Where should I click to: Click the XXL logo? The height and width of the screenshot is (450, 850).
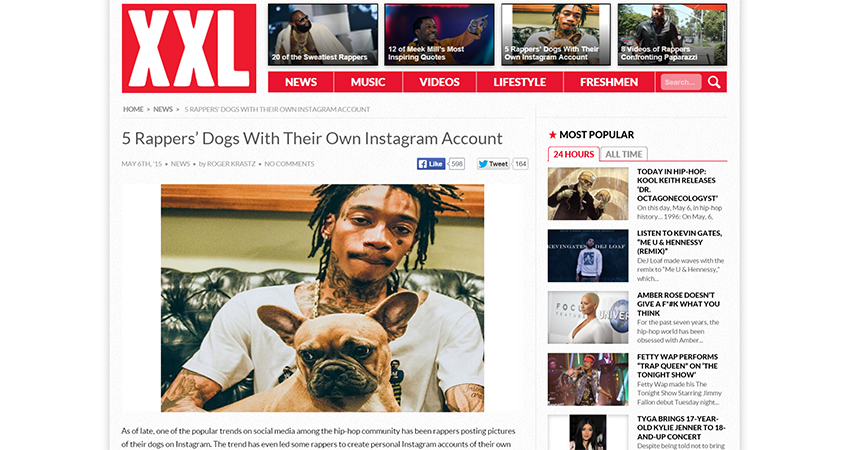pos(189,48)
